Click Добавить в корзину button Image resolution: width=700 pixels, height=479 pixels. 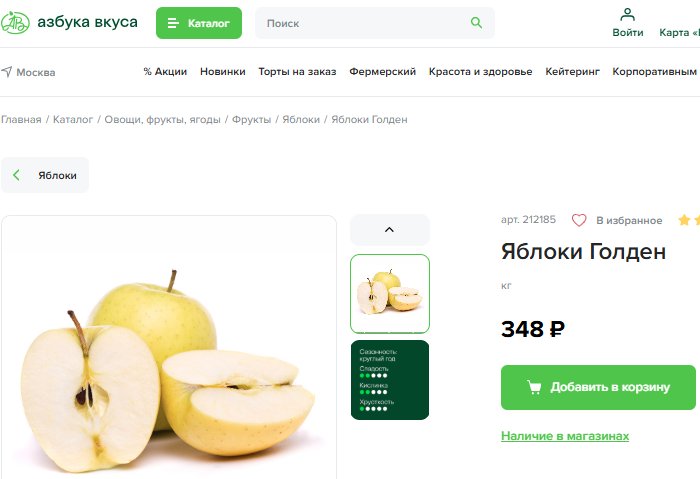(x=598, y=387)
